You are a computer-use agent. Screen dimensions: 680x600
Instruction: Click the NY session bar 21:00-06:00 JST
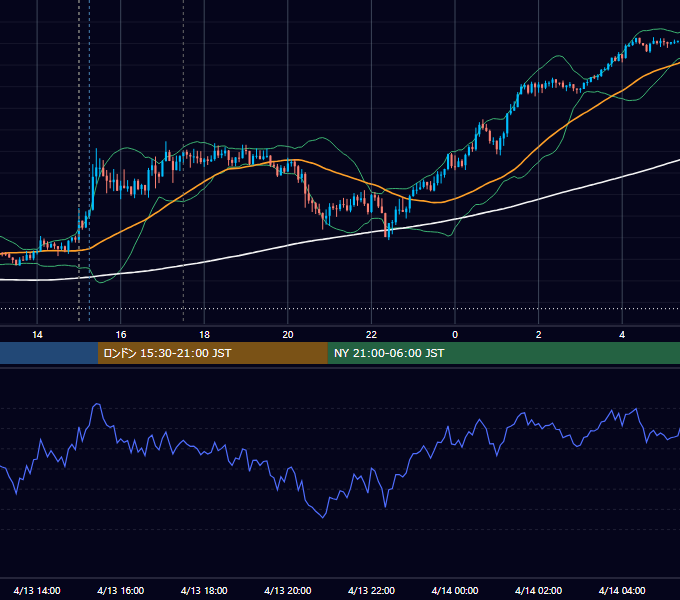(x=503, y=353)
